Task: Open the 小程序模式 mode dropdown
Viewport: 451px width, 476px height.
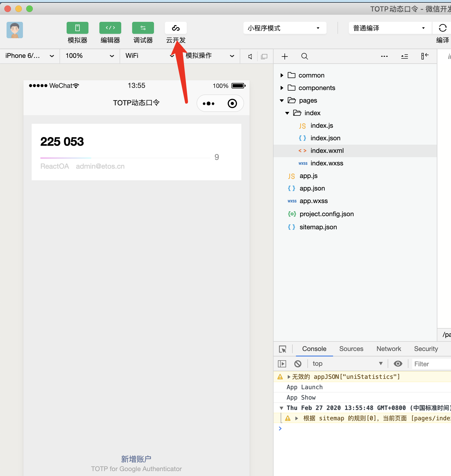Action: 285,28
